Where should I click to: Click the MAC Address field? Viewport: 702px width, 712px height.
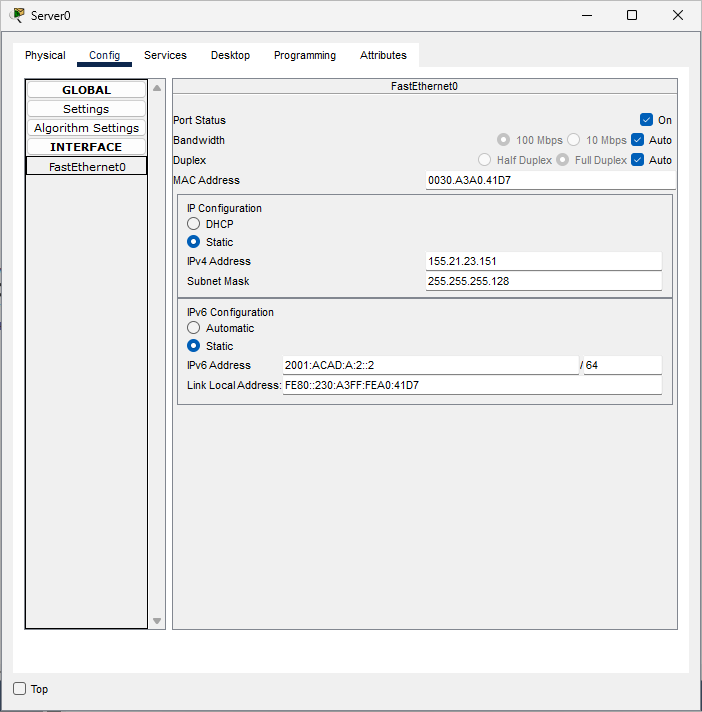(x=550, y=180)
